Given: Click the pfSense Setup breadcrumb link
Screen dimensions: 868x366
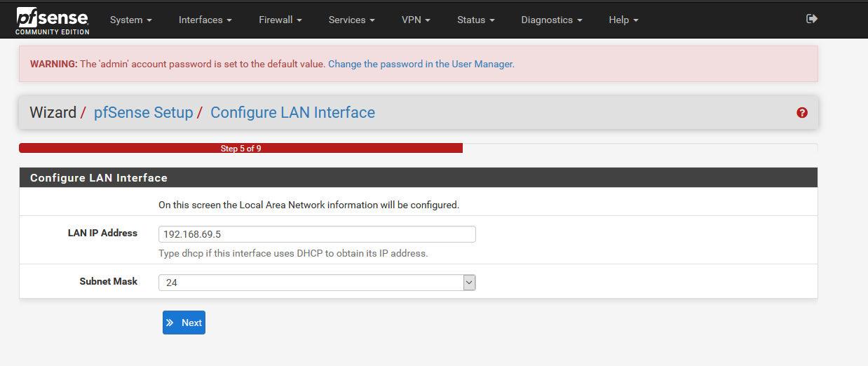Looking at the screenshot, I should (x=143, y=112).
